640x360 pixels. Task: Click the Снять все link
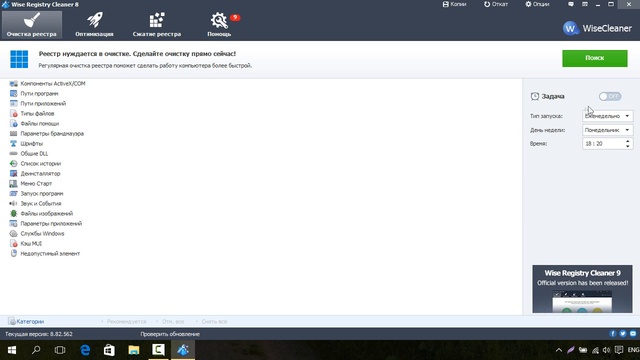pyautogui.click(x=214, y=322)
